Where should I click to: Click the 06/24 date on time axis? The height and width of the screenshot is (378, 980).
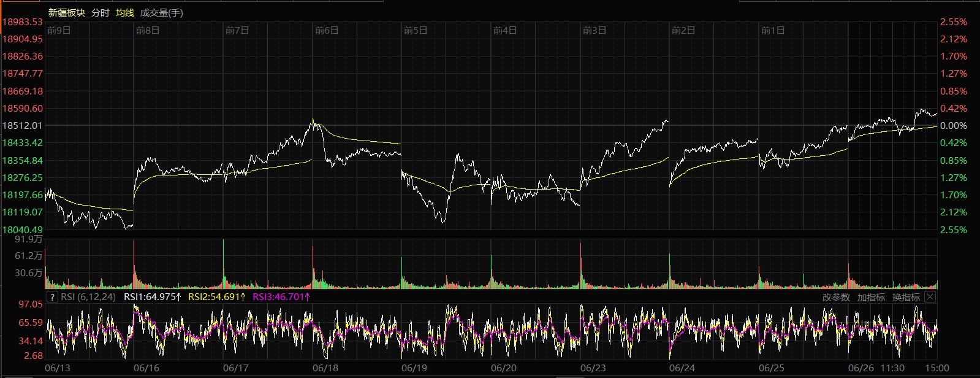682,368
